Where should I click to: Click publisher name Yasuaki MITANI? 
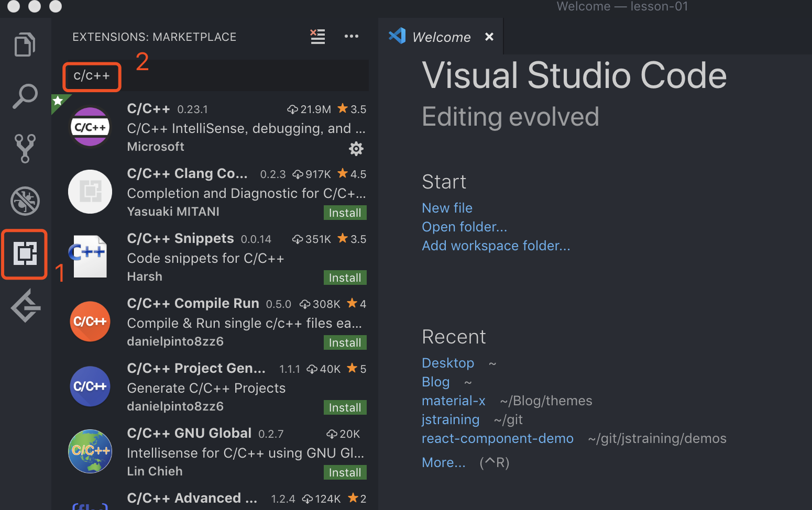click(x=173, y=212)
